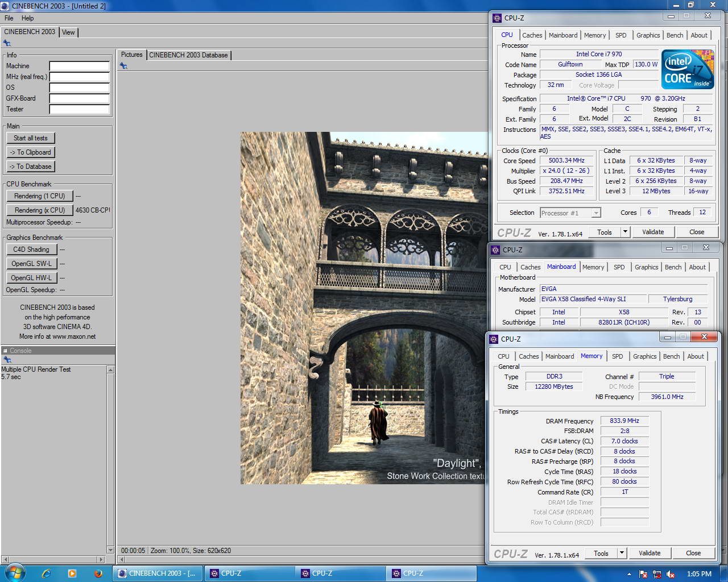The height and width of the screenshot is (582, 728).
Task: Switch to the View tab in CINEBENCH
Action: click(68, 32)
